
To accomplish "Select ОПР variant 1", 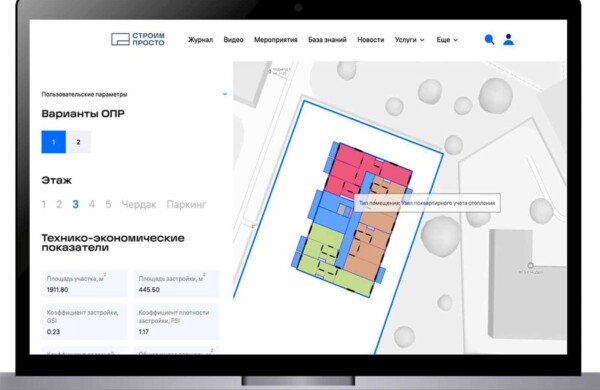I will point(54,142).
